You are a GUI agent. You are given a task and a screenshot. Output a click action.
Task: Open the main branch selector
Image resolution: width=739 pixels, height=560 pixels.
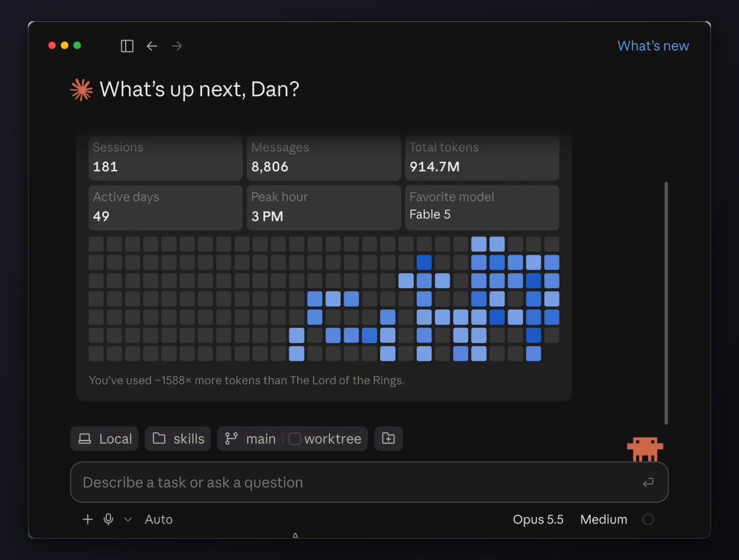[251, 439]
